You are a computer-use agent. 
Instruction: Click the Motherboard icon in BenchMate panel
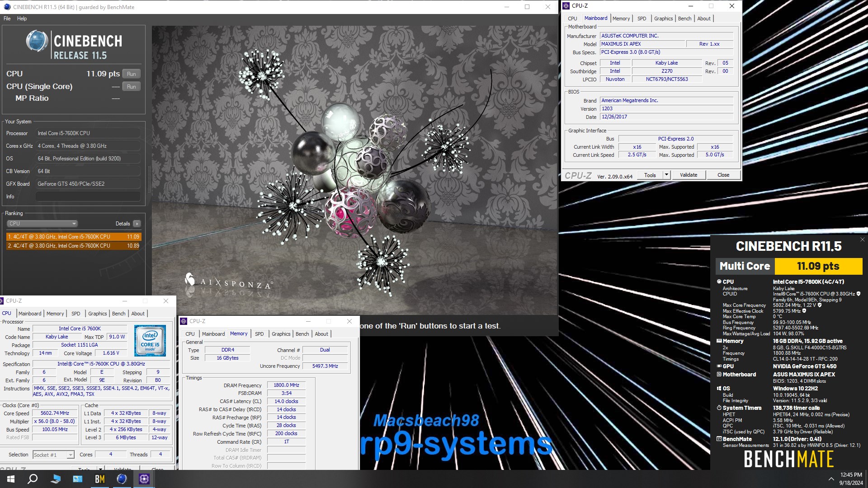pyautogui.click(x=719, y=375)
